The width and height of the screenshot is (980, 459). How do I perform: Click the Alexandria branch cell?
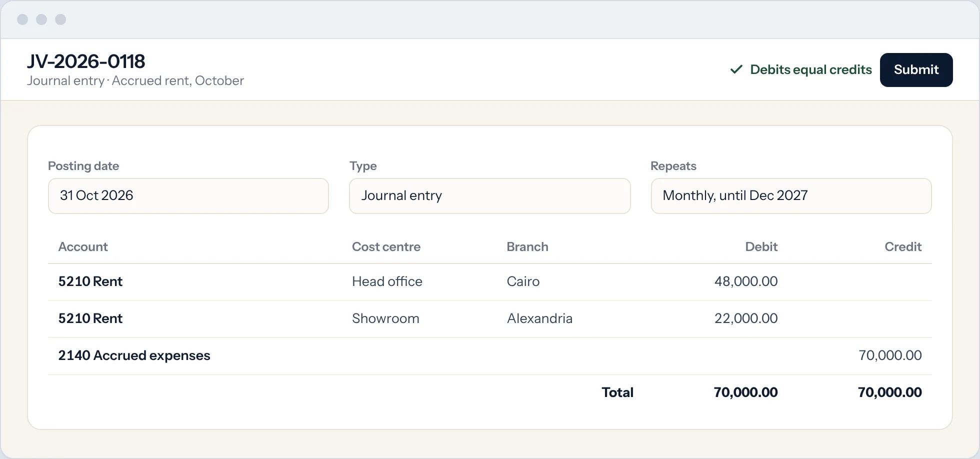pyautogui.click(x=539, y=318)
